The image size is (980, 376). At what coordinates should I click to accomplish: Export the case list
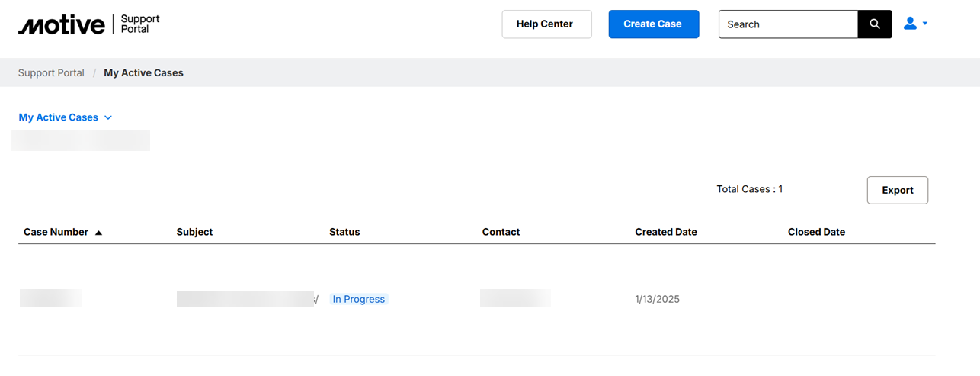coord(897,191)
